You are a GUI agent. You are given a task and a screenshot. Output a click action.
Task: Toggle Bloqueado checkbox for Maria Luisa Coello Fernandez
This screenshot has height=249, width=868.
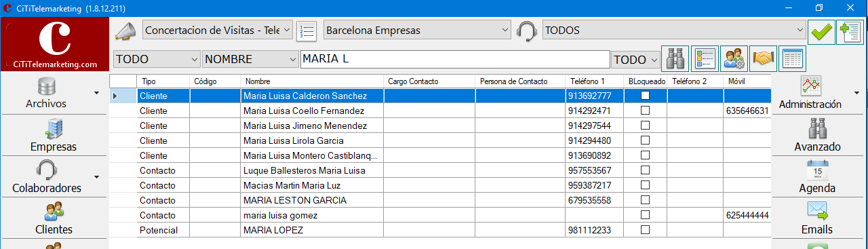pos(646,111)
